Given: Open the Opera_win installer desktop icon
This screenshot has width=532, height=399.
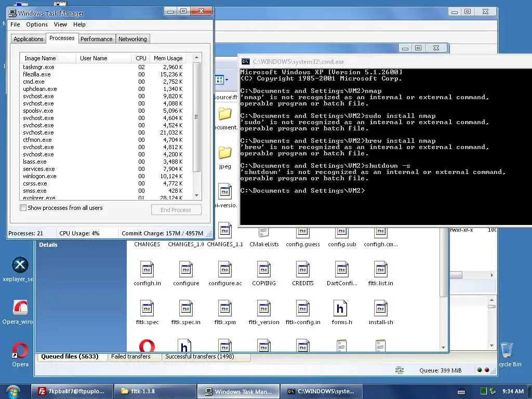Looking at the screenshot, I should pos(20,308).
